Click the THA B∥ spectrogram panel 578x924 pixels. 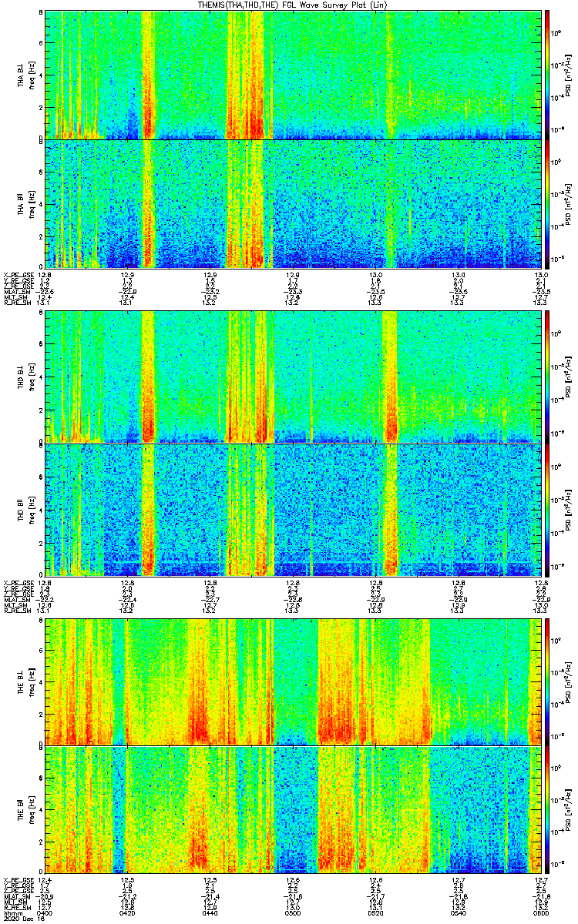pyautogui.click(x=293, y=203)
